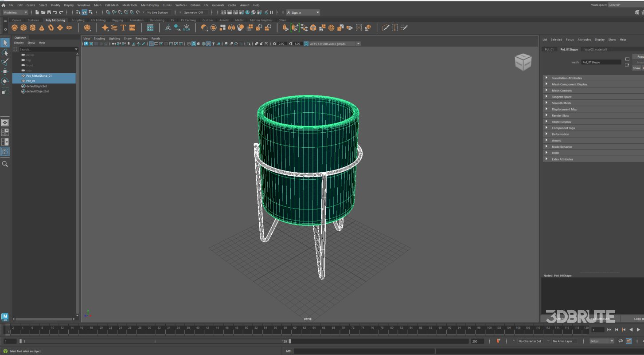Click the polygon sphere shelf icon
The image size is (644, 355).
pos(15,28)
